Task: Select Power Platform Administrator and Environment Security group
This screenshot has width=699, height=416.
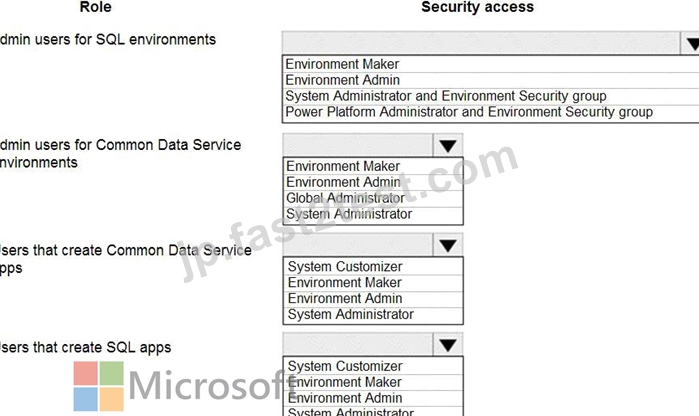Action: click(490, 112)
